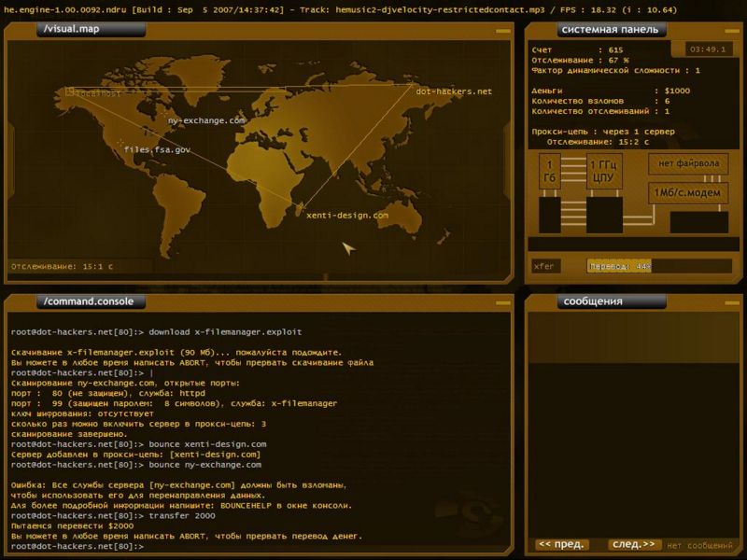The width and height of the screenshot is (747, 560).
Task: Click the нет файрвола firewall slot
Action: [688, 164]
